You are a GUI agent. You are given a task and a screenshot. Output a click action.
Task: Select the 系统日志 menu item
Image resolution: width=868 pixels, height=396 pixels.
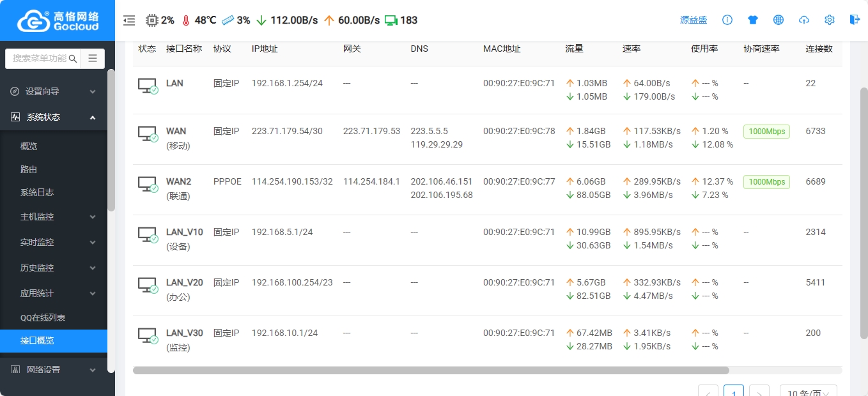click(37, 192)
